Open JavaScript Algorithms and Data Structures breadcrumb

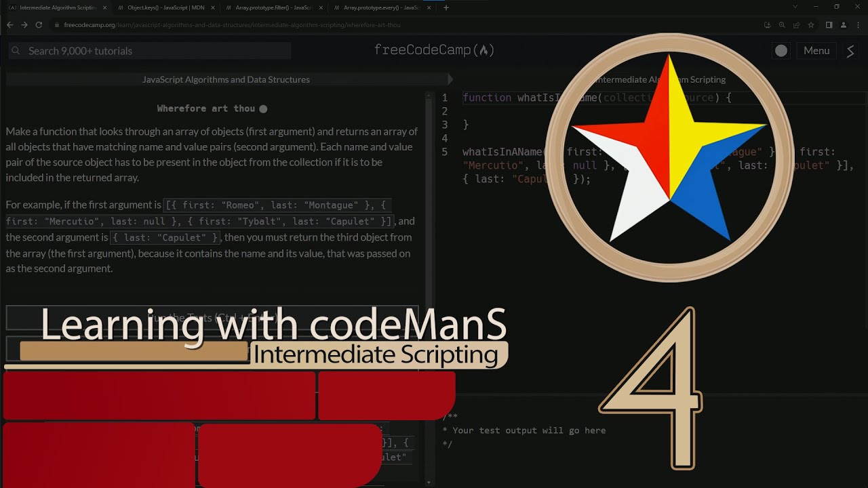226,79
